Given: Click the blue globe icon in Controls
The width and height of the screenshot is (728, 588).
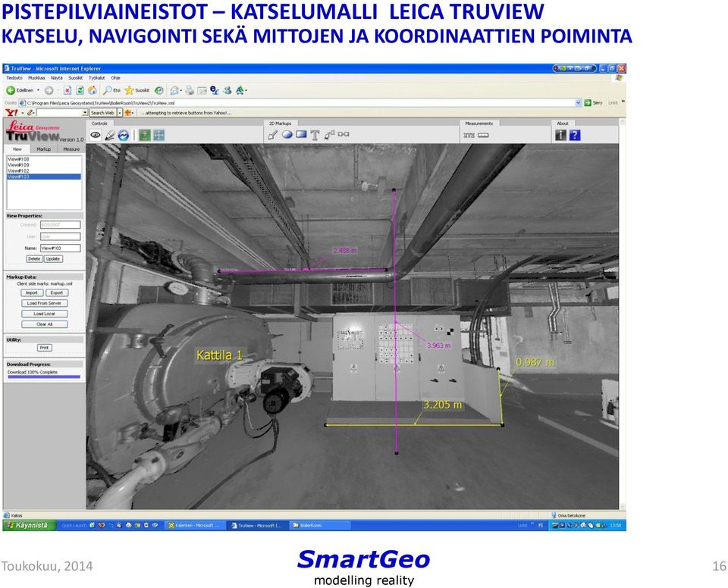Looking at the screenshot, I should coord(124,135).
